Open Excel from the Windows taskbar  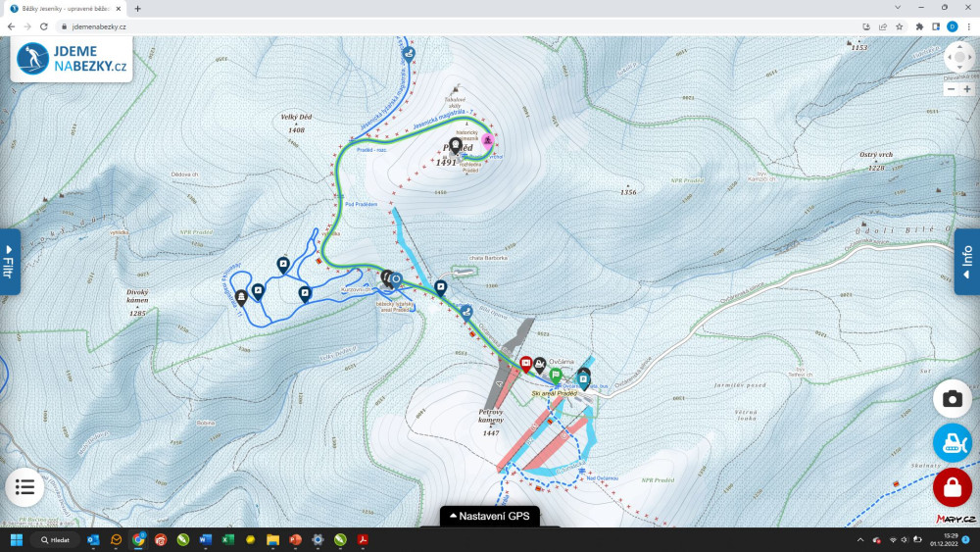click(227, 539)
